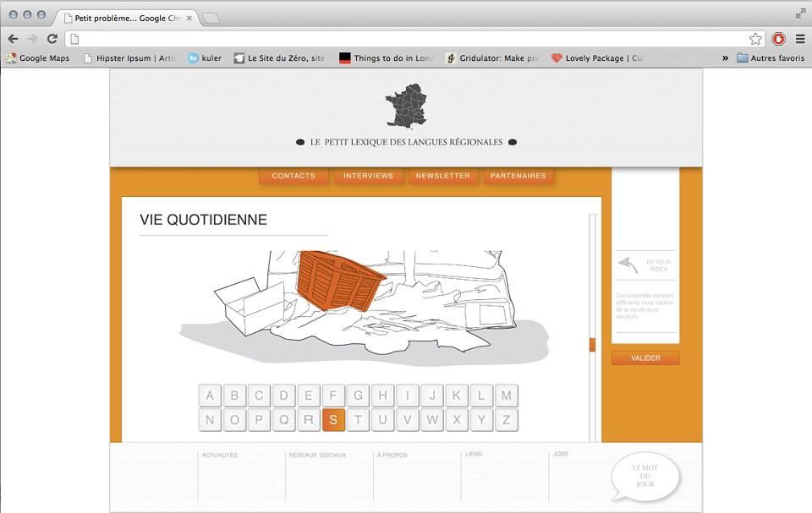Click the Retour Index arrow icon
Screen dimensions: 812x513
[x=628, y=265]
